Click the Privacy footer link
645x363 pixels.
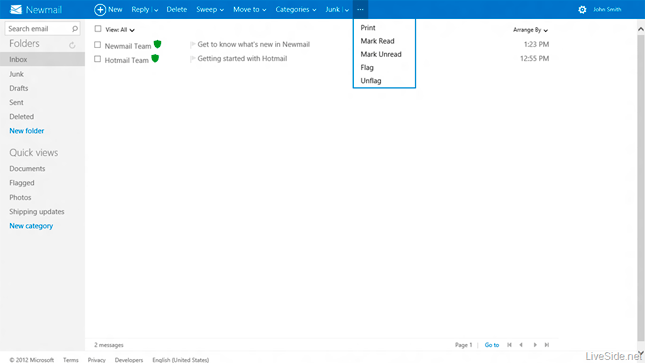click(x=97, y=360)
